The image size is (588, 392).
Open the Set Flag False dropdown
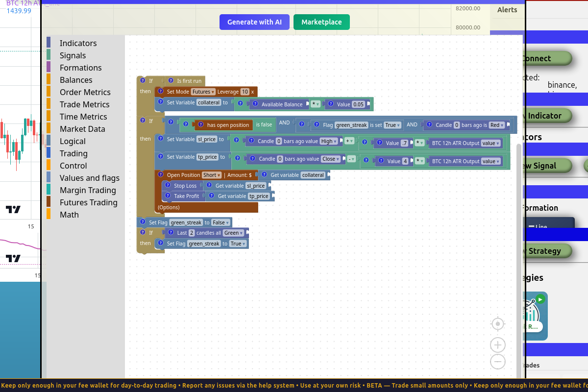pos(220,222)
